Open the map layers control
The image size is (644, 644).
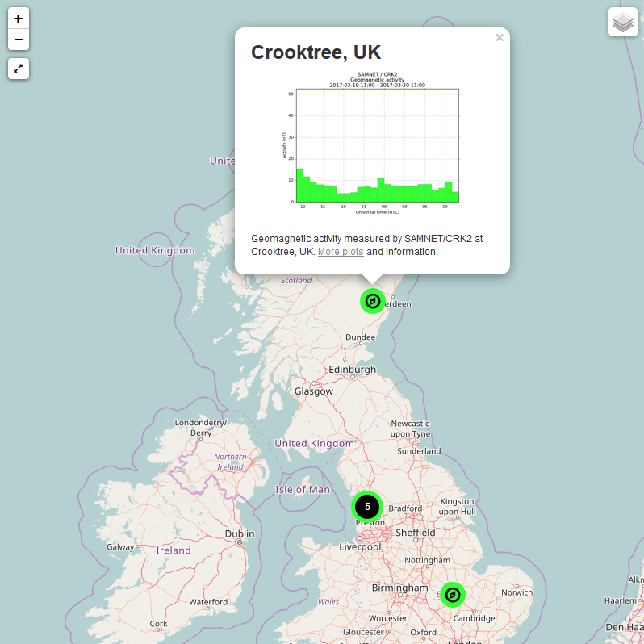[622, 23]
